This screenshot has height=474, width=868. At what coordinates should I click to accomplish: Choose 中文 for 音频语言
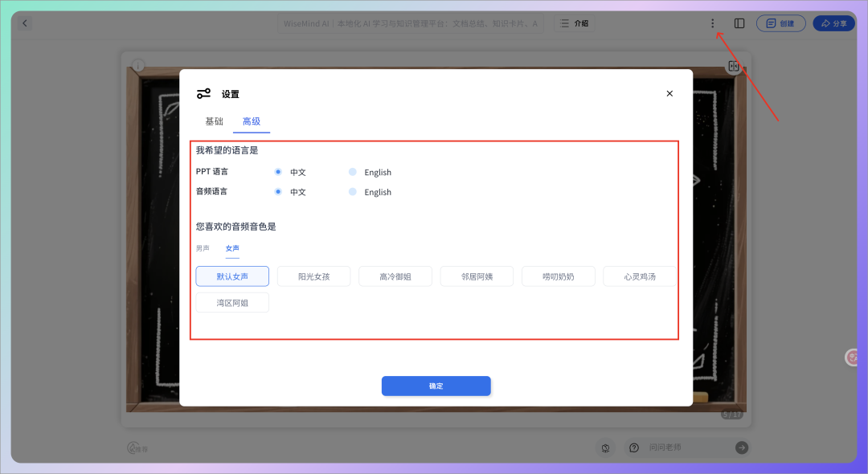pos(278,192)
